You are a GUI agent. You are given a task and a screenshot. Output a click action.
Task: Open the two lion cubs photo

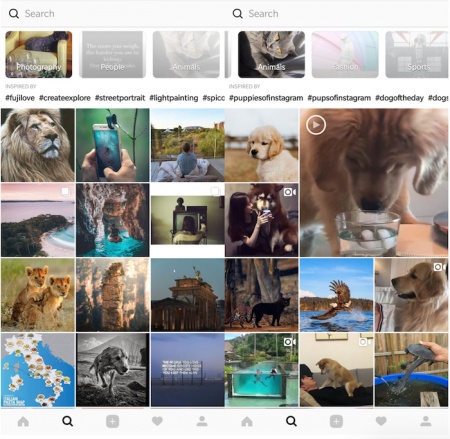38,295
